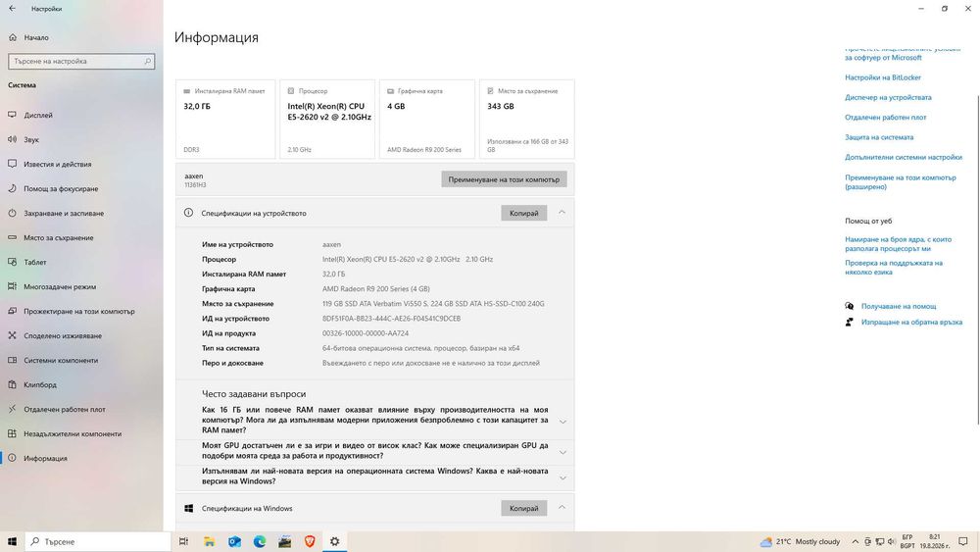Open Проверка на поддръжката на няколко езика
The image size is (980, 552).
click(x=894, y=268)
